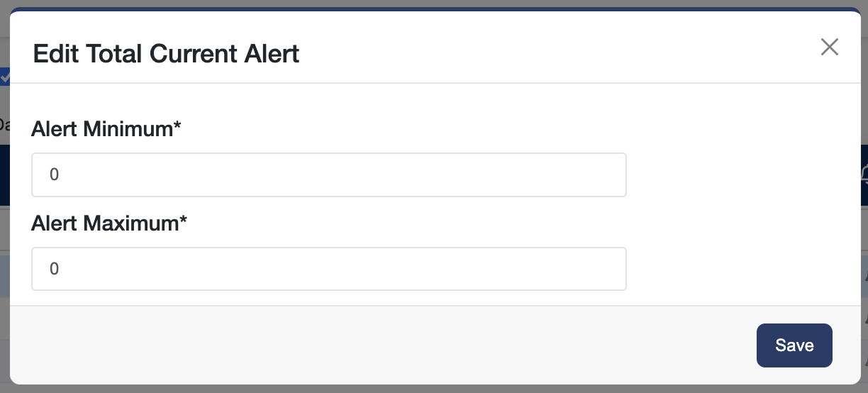The image size is (868, 393).
Task: Focus the Alert Maximum input field
Action: click(329, 269)
